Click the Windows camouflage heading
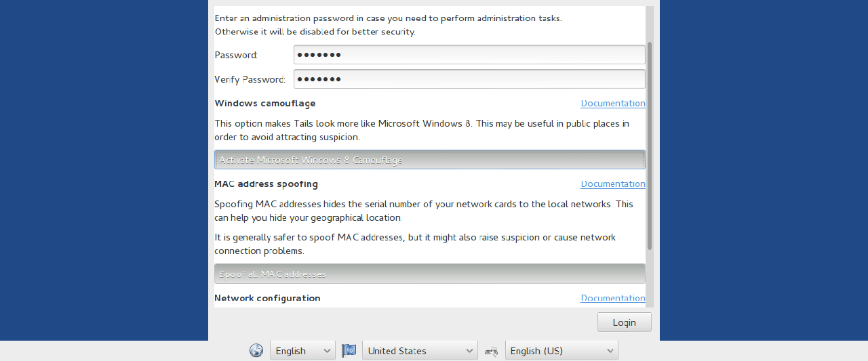 (264, 103)
